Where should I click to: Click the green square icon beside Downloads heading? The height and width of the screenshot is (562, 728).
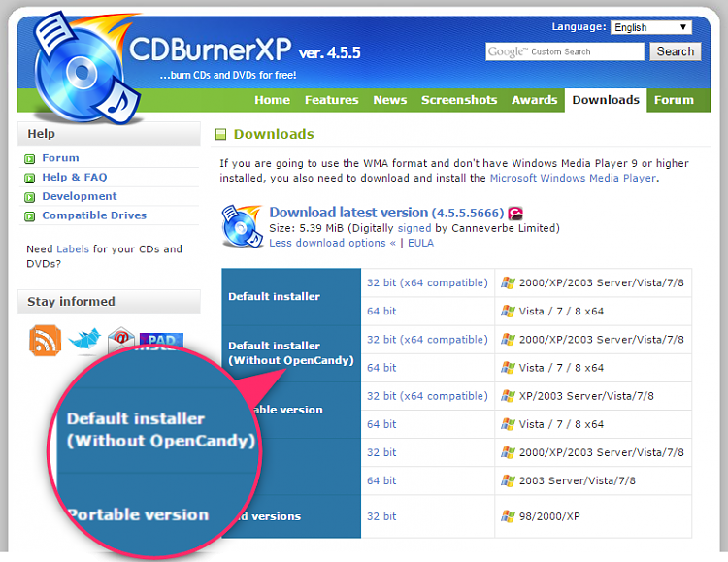tap(220, 135)
